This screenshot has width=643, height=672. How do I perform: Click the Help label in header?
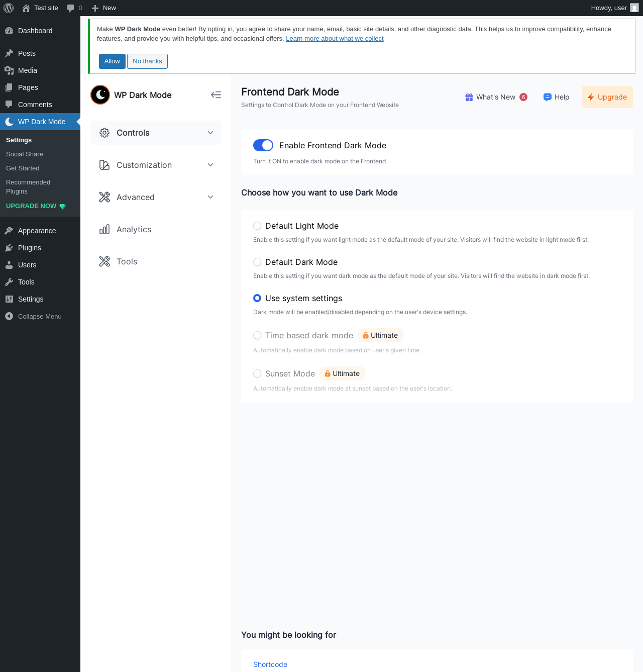tap(562, 97)
